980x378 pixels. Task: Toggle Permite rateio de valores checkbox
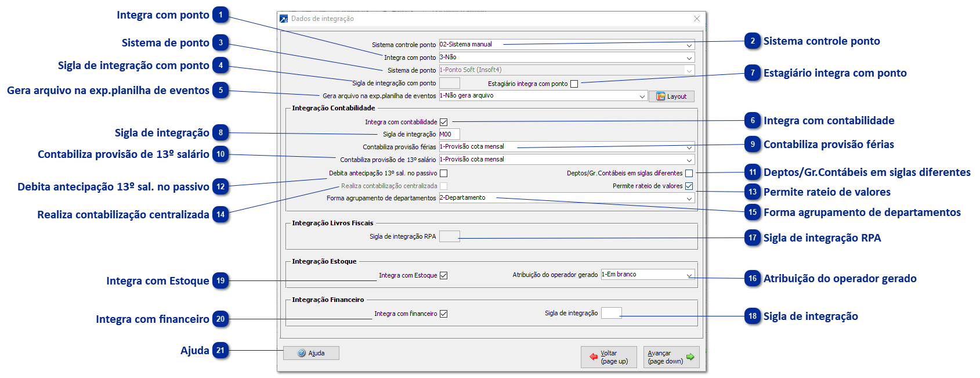pyautogui.click(x=689, y=186)
